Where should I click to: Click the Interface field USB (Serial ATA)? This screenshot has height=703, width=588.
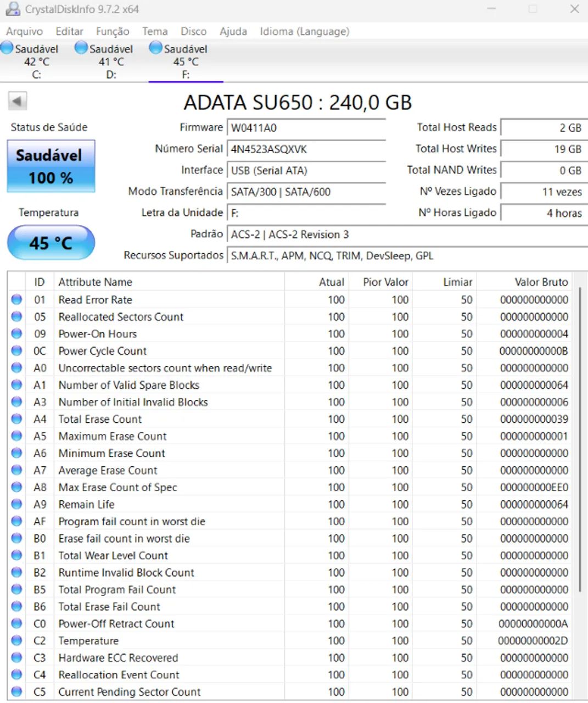pos(306,170)
